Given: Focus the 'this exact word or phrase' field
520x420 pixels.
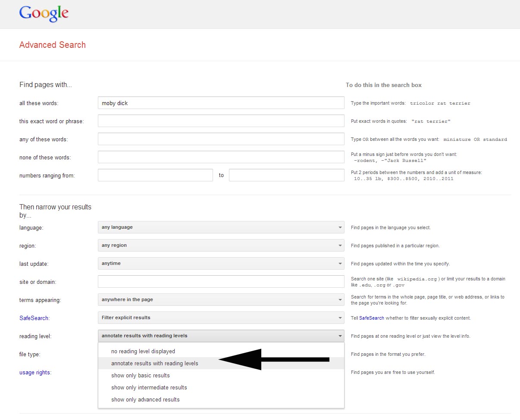Looking at the screenshot, I should [x=221, y=121].
